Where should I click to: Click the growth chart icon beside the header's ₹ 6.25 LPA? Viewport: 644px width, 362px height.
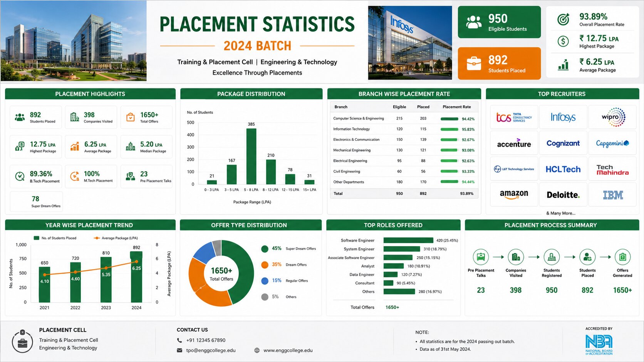563,65
